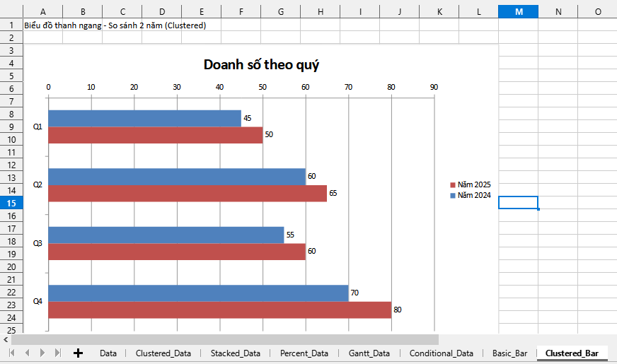The height and width of the screenshot is (364, 617).
Task: Select the blue Q1 bar valued 45
Action: click(145, 118)
